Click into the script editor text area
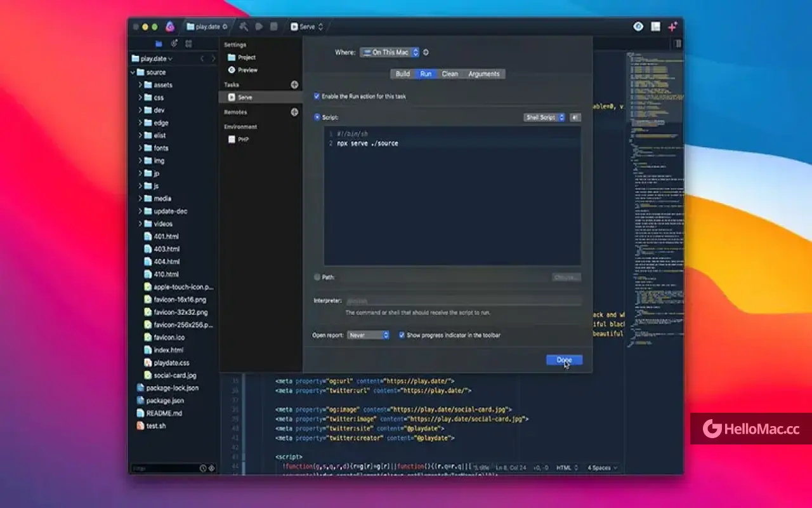 pyautogui.click(x=452, y=196)
